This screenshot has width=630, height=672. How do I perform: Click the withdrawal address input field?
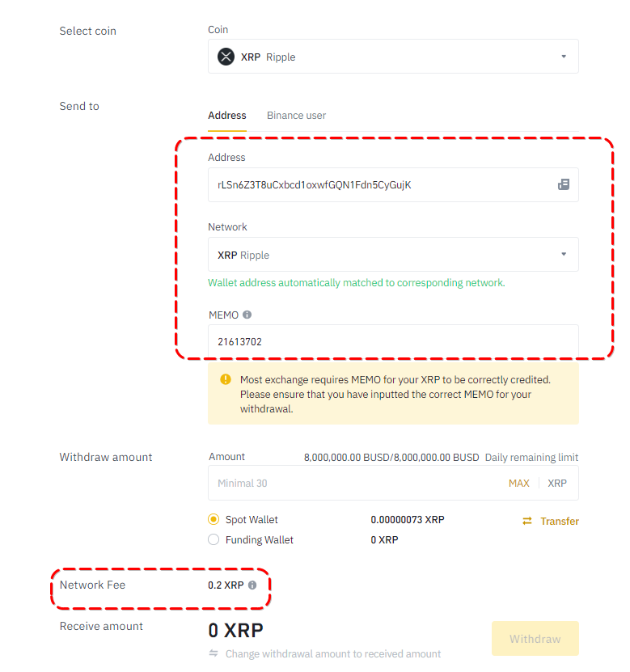tap(380, 184)
